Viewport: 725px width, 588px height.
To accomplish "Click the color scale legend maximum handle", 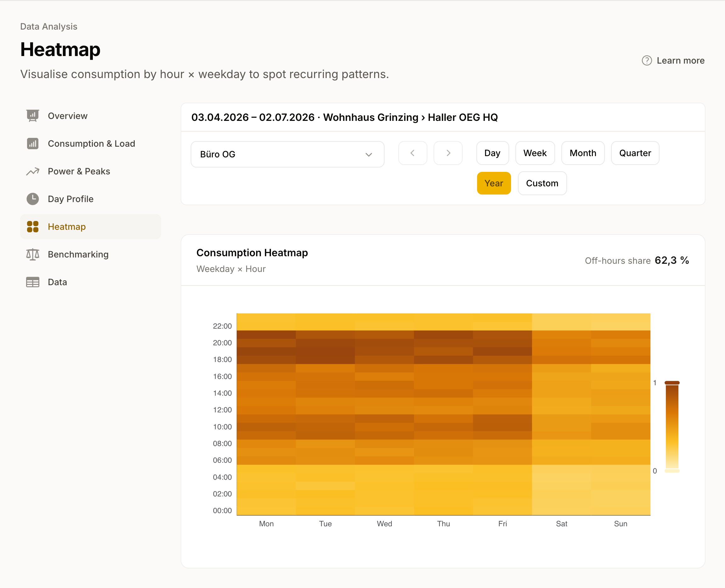I will tap(672, 383).
